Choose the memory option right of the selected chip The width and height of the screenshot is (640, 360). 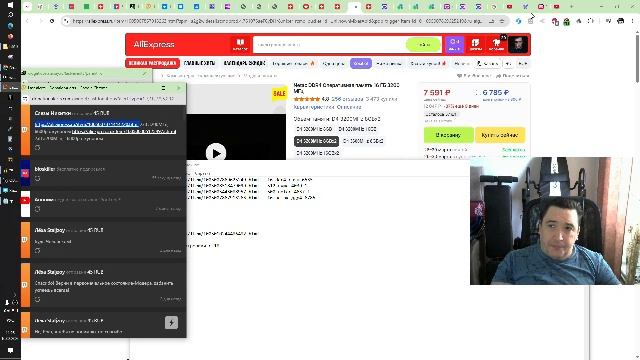pyautogui.click(x=363, y=141)
